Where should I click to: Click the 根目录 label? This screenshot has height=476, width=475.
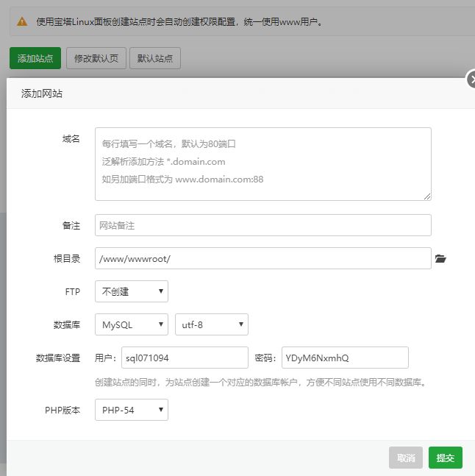pos(67,259)
